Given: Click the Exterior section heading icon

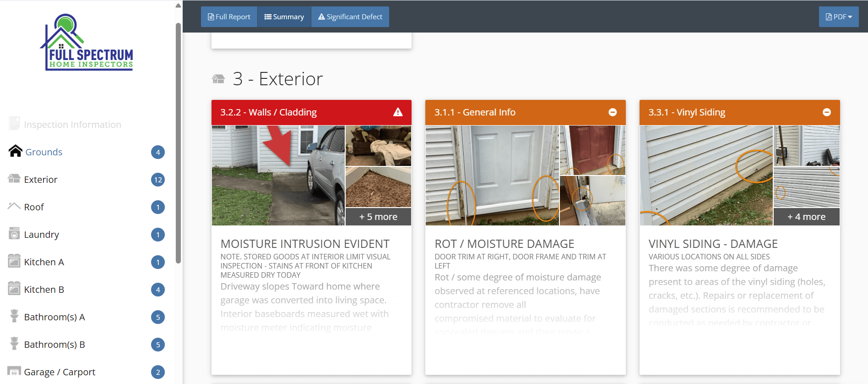Looking at the screenshot, I should point(218,79).
